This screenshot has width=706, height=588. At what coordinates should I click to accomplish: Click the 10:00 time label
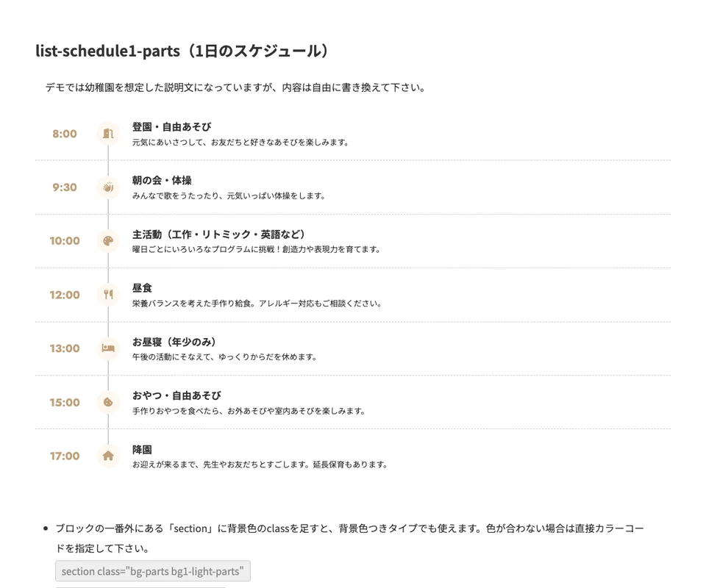65,241
